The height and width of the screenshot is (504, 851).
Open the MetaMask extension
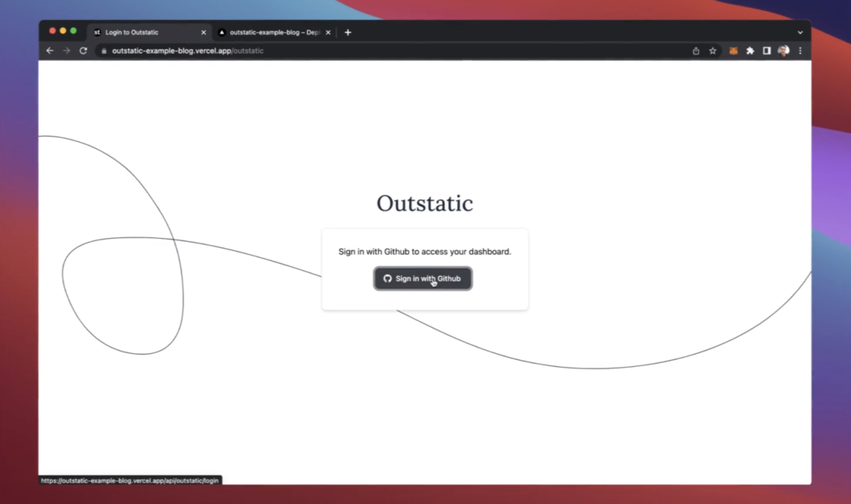coord(733,50)
